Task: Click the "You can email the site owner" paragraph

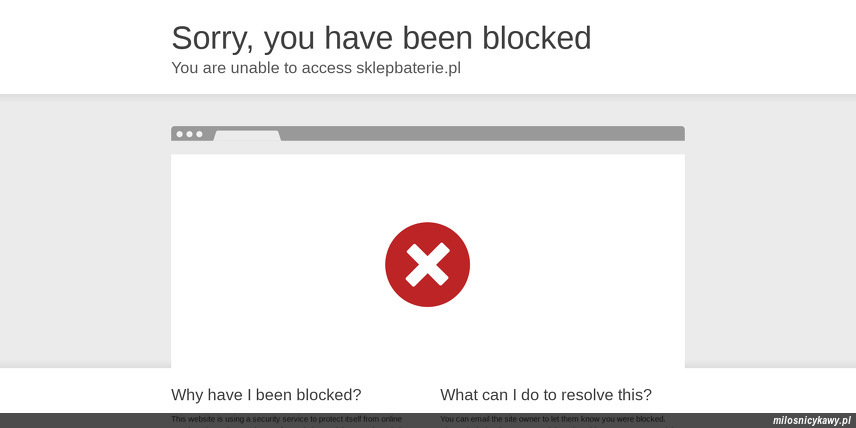Action: point(553,419)
